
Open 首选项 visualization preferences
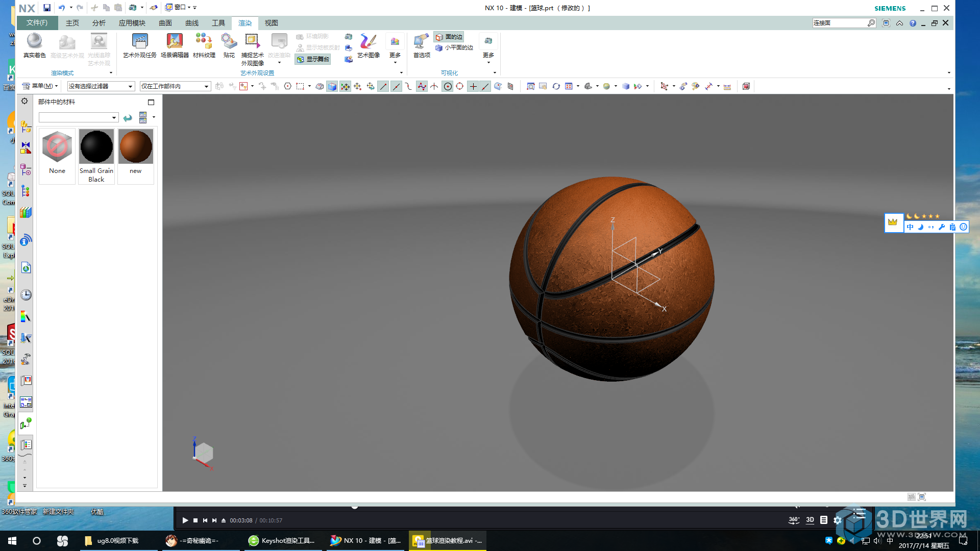pyautogui.click(x=422, y=46)
